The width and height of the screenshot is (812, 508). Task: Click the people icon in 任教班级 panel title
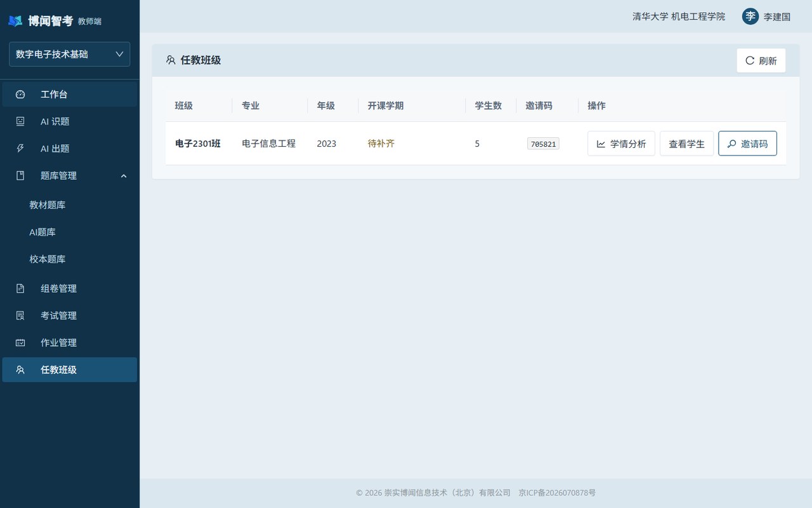(171, 60)
